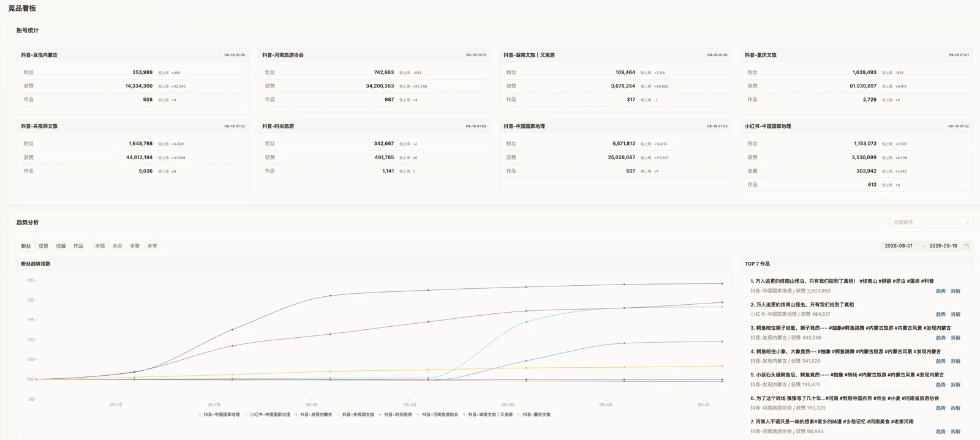The width and height of the screenshot is (980, 440).
Task: Choose the 本季 time range
Action: tap(135, 246)
